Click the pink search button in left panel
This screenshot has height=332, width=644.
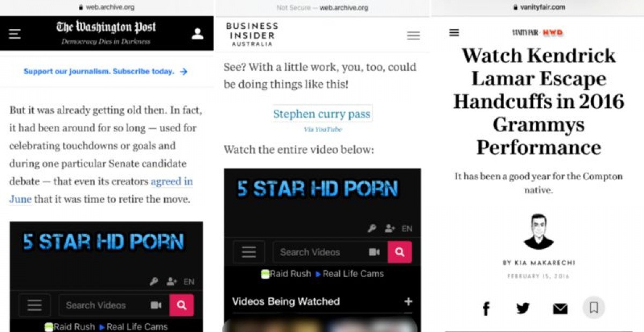[x=181, y=305]
